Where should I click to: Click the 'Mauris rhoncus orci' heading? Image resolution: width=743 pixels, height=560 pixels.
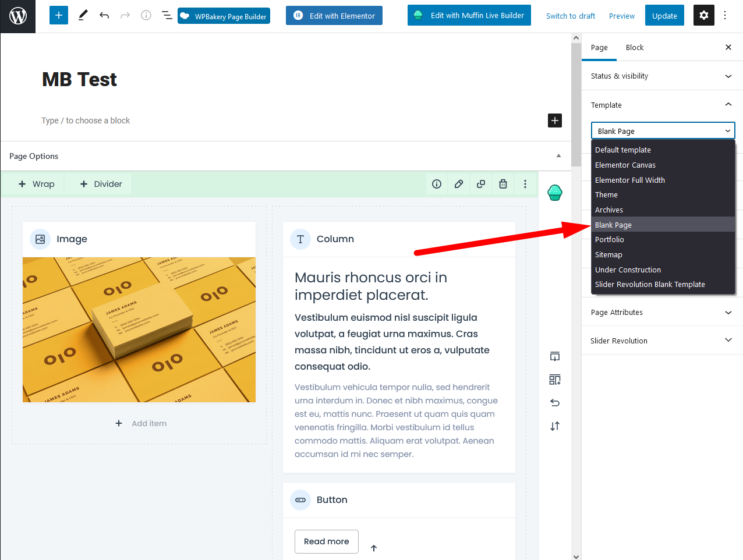[x=371, y=286]
